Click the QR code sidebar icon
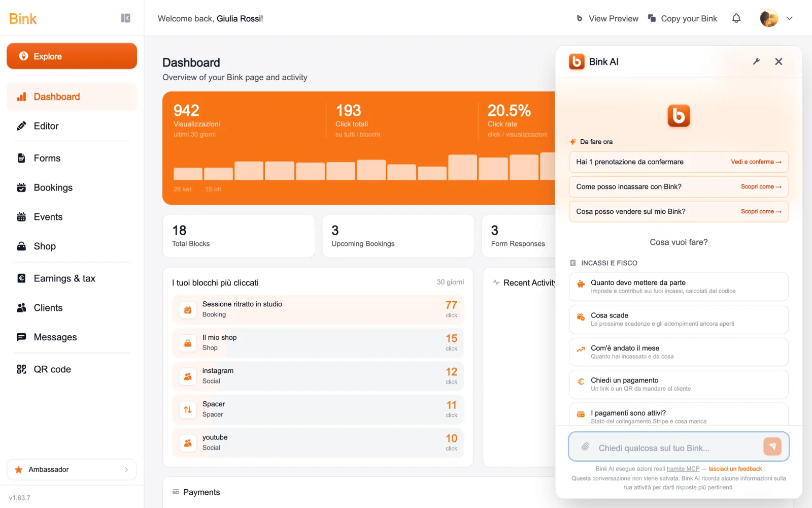 [21, 369]
